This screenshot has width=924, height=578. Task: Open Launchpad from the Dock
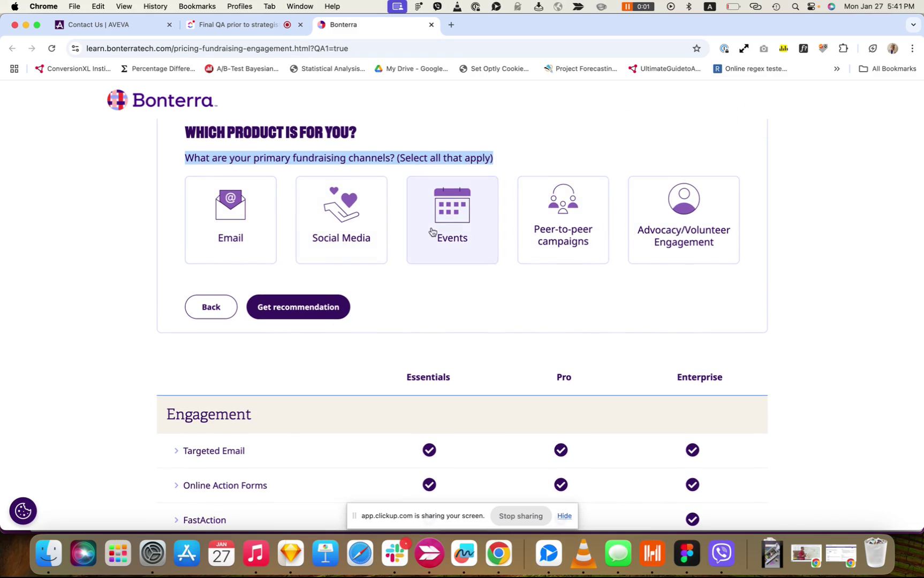point(118,553)
